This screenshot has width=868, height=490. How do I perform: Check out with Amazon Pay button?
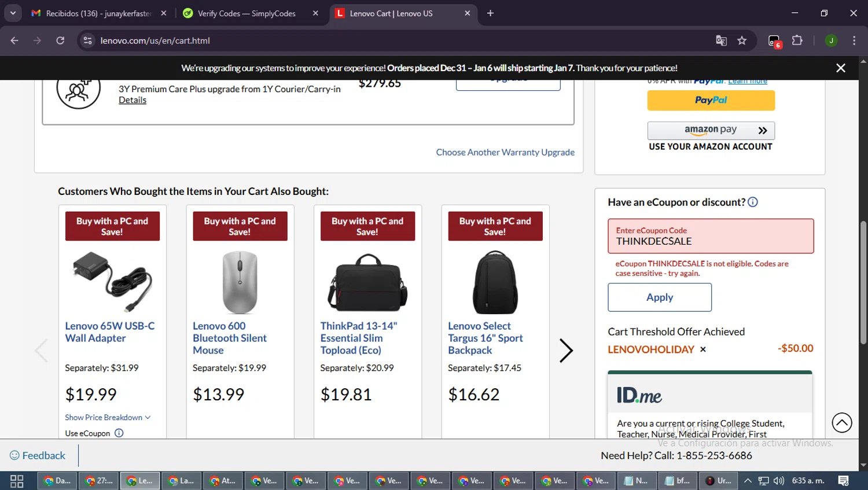(711, 130)
